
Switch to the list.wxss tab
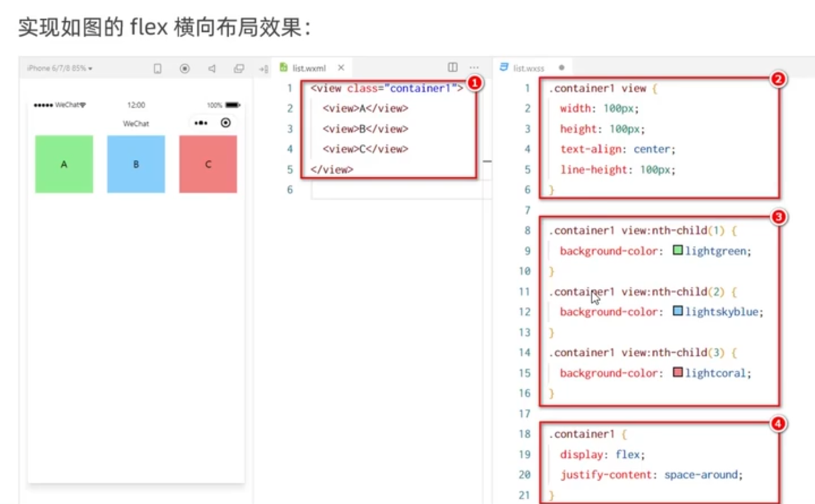pyautogui.click(x=529, y=68)
